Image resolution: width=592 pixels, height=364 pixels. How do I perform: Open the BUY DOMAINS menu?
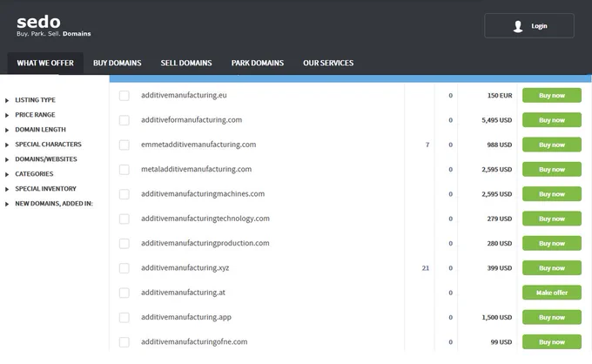click(x=118, y=63)
